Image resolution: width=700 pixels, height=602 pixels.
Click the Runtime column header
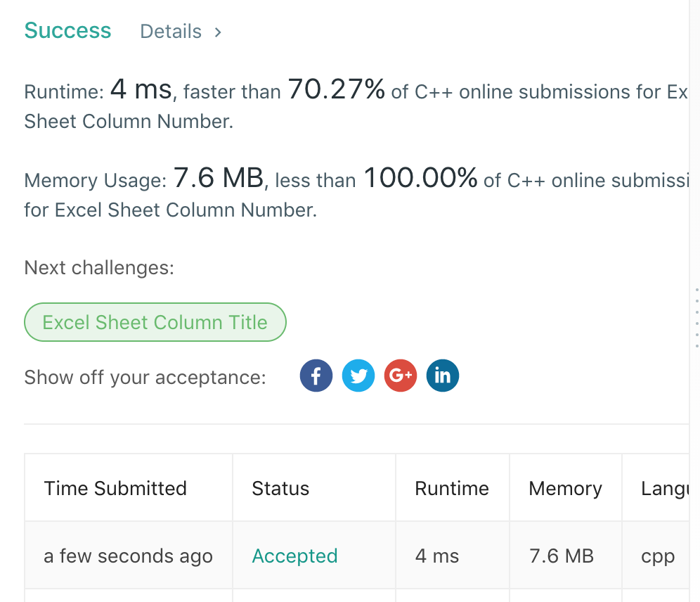(x=452, y=488)
